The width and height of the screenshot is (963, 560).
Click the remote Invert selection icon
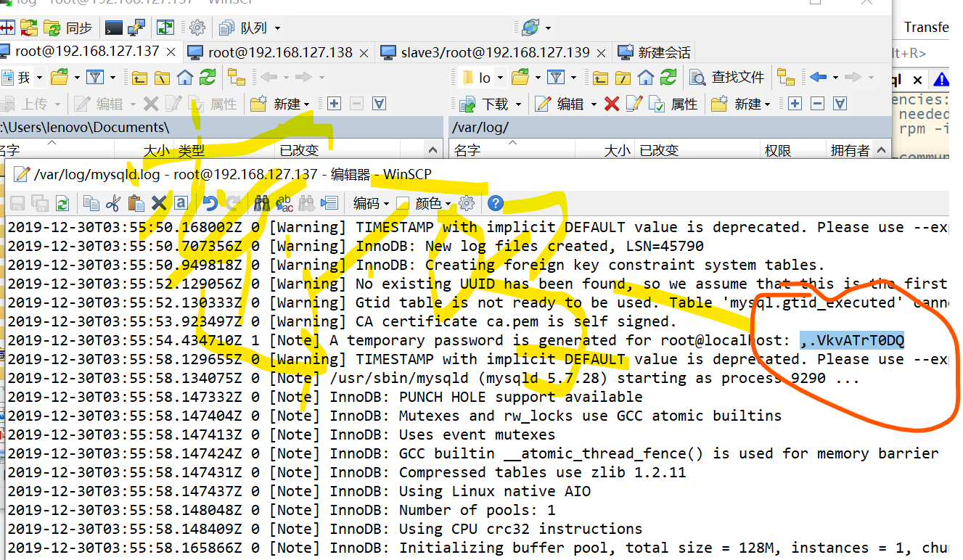[x=840, y=104]
